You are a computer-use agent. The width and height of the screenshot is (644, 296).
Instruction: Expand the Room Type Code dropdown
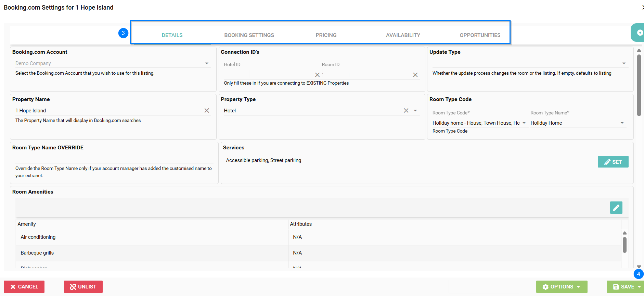pyautogui.click(x=524, y=123)
